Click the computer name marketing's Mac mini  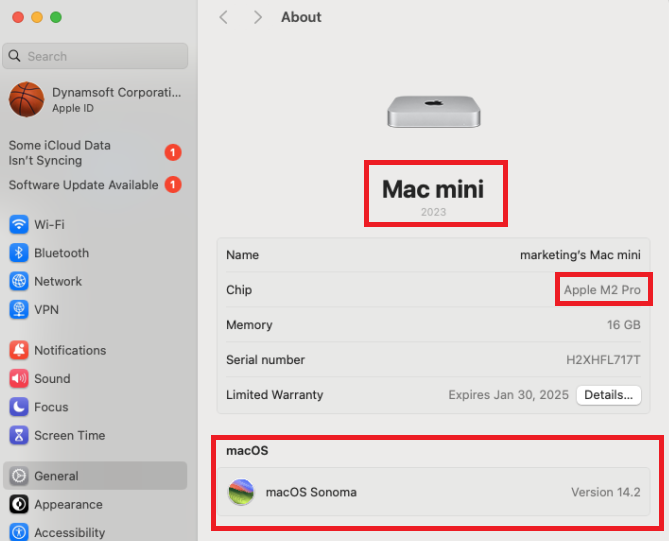580,255
